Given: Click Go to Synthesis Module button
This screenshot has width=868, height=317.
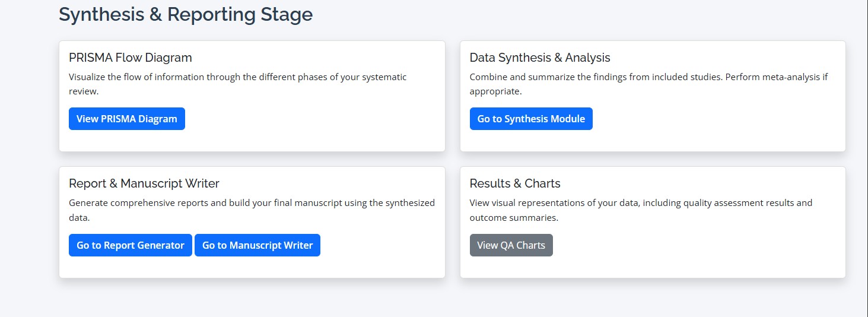Looking at the screenshot, I should coord(530,119).
